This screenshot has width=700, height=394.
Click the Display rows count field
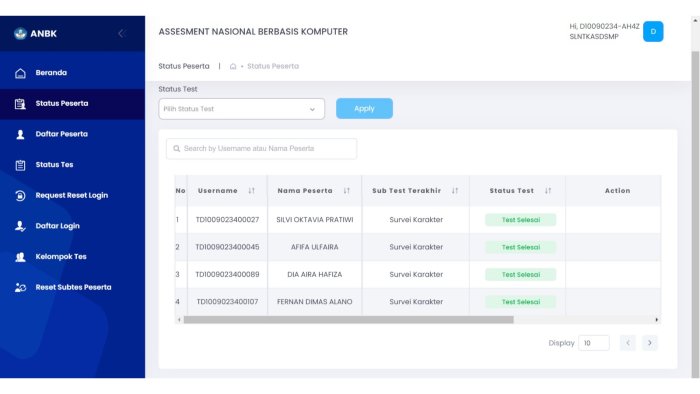(x=594, y=343)
